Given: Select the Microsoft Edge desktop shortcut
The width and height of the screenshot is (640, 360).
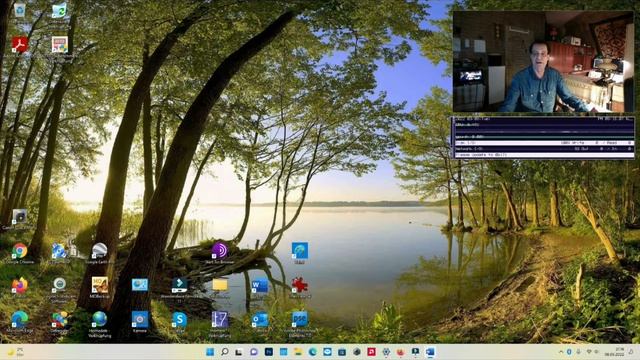Looking at the screenshot, I should (19, 319).
